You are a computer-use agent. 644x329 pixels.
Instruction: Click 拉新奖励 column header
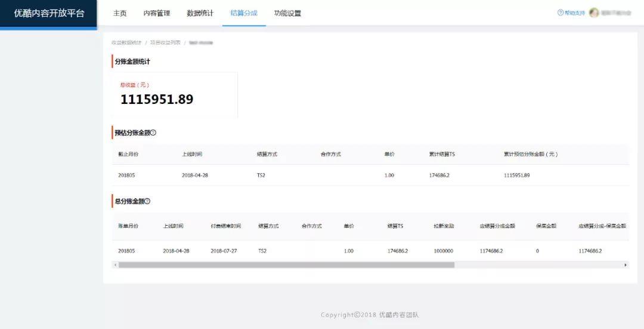coord(444,226)
